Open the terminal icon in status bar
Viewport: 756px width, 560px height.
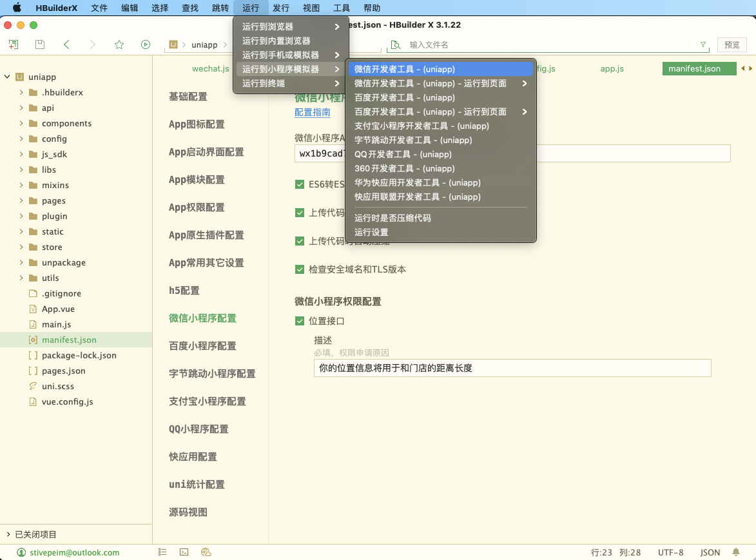(x=184, y=552)
